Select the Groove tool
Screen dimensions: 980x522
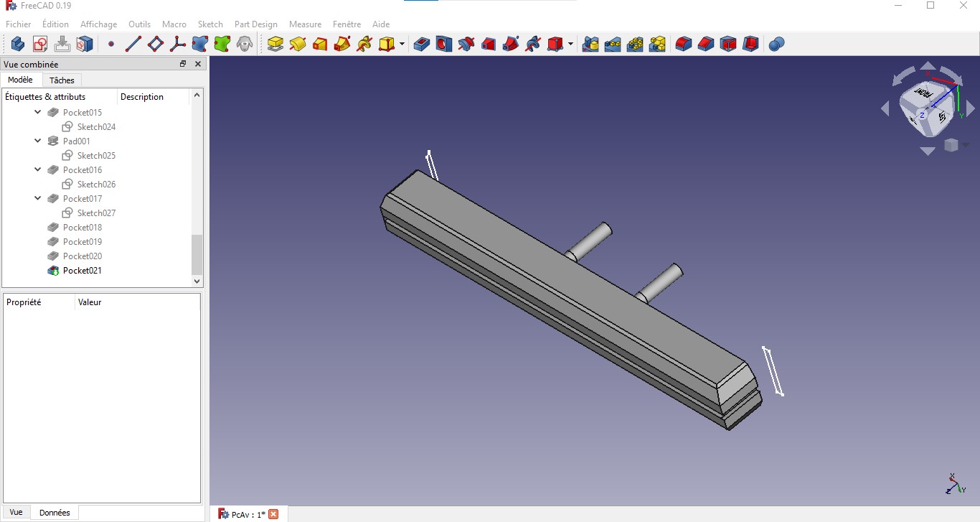point(466,45)
